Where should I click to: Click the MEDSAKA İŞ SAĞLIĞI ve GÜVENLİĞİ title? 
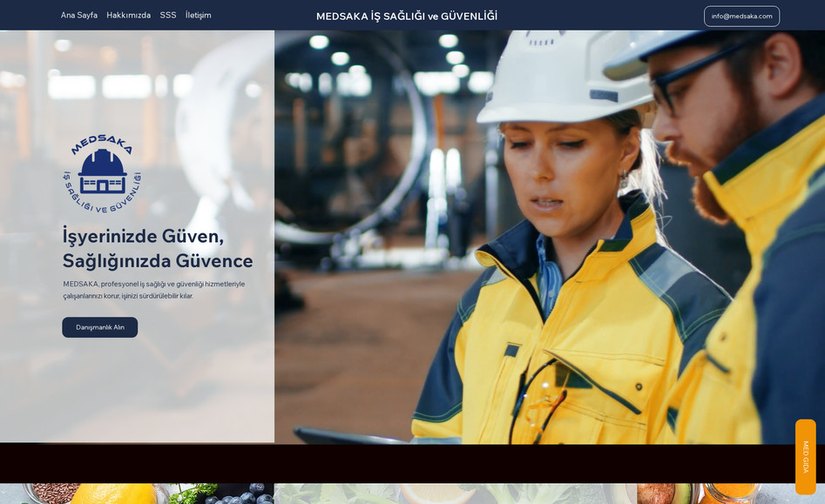[x=407, y=17]
